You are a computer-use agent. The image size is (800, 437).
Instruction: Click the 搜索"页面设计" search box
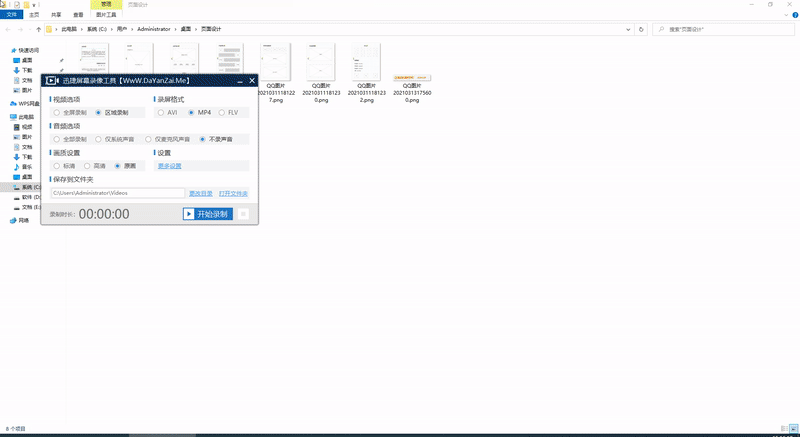(723, 30)
